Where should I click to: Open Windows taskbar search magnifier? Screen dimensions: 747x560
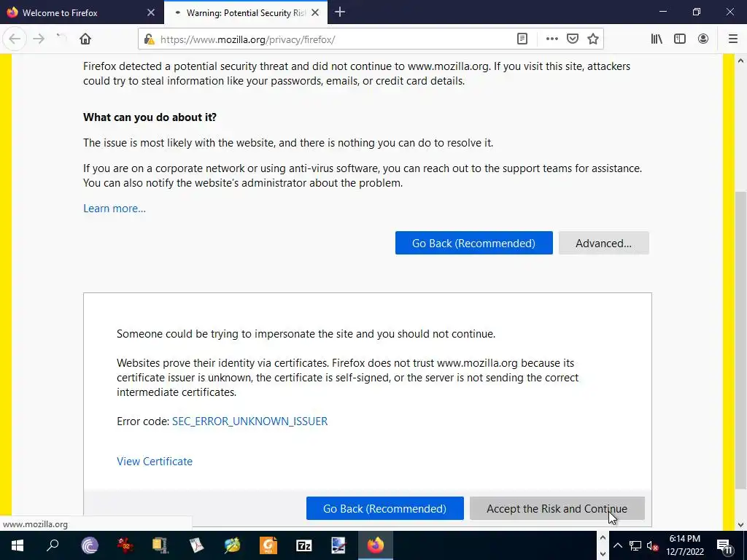(x=53, y=545)
